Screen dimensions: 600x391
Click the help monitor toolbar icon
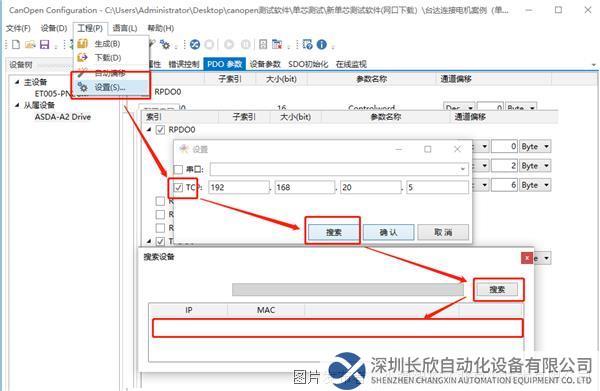(x=307, y=44)
